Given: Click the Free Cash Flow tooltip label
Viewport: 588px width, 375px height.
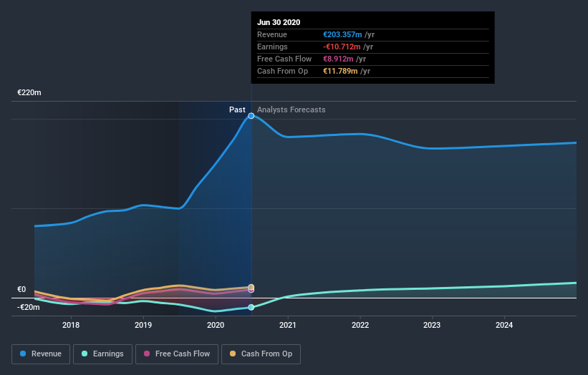Looking at the screenshot, I should coord(284,59).
